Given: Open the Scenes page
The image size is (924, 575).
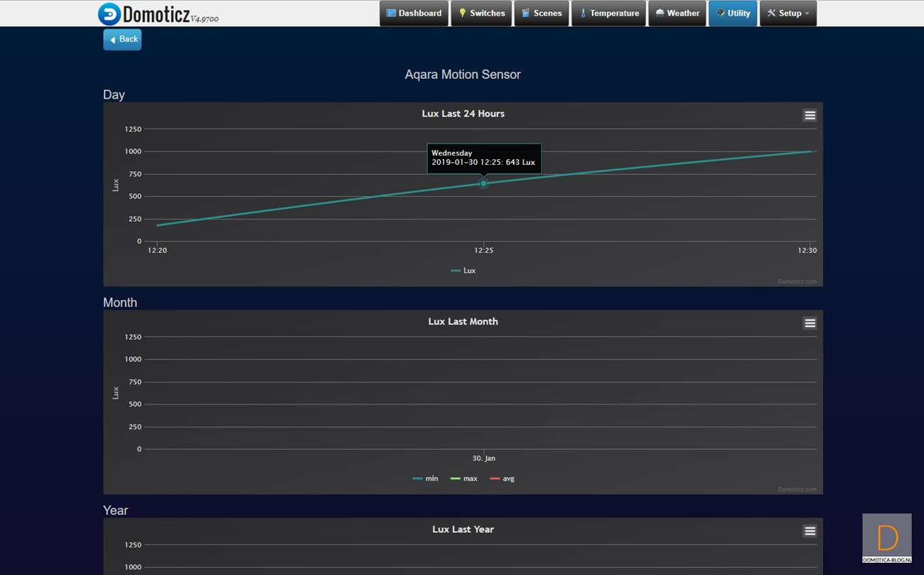Looking at the screenshot, I should pyautogui.click(x=541, y=14).
